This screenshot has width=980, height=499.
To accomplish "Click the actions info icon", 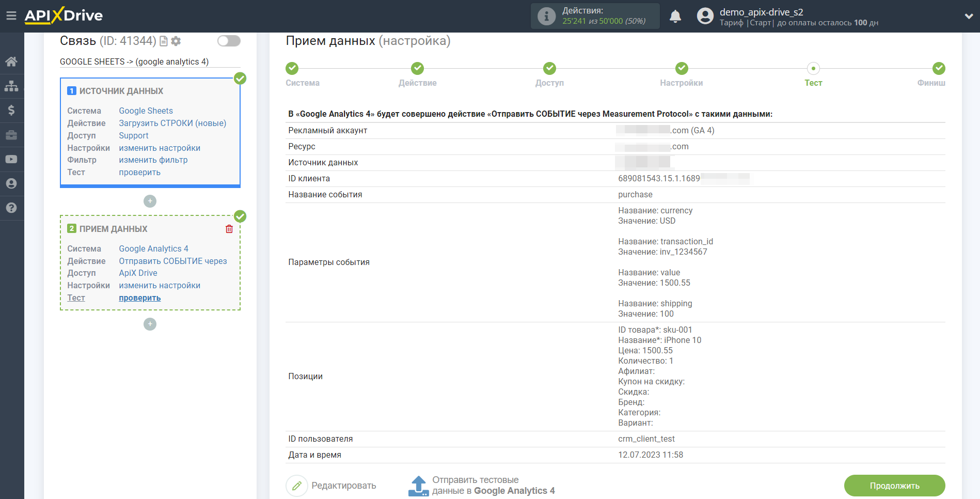I will tap(546, 16).
